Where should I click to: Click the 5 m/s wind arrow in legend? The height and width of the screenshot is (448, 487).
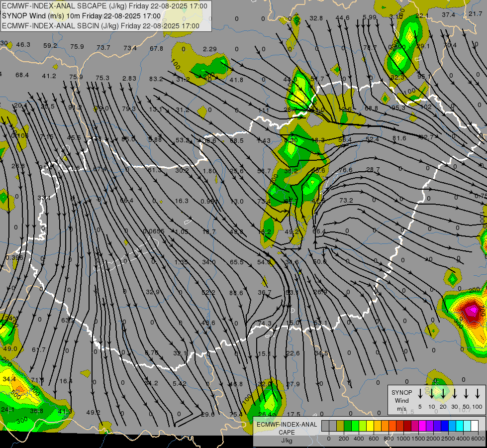click(x=420, y=394)
